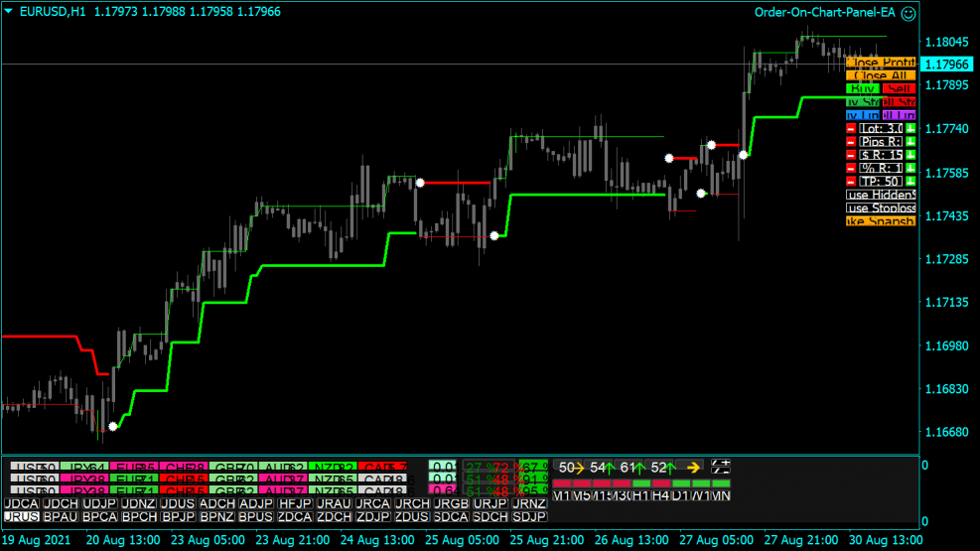Decrease Pips R value with minus icon
This screenshot has height=551, width=980.
(x=851, y=141)
